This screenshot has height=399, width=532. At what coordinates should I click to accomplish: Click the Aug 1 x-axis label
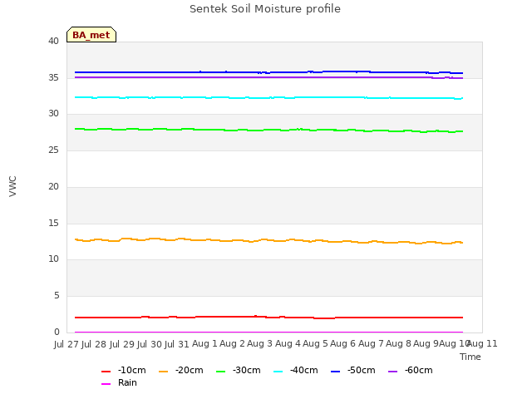tap(204, 344)
